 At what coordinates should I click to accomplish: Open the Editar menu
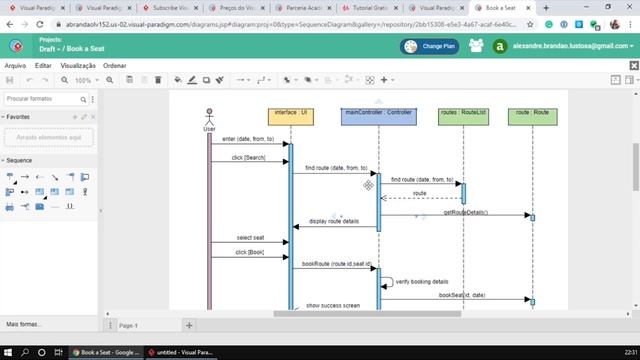(x=43, y=66)
